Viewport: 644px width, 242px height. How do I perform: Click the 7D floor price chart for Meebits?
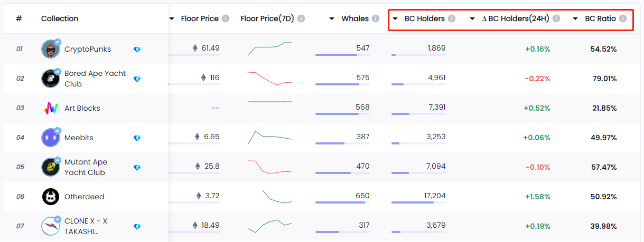269,137
